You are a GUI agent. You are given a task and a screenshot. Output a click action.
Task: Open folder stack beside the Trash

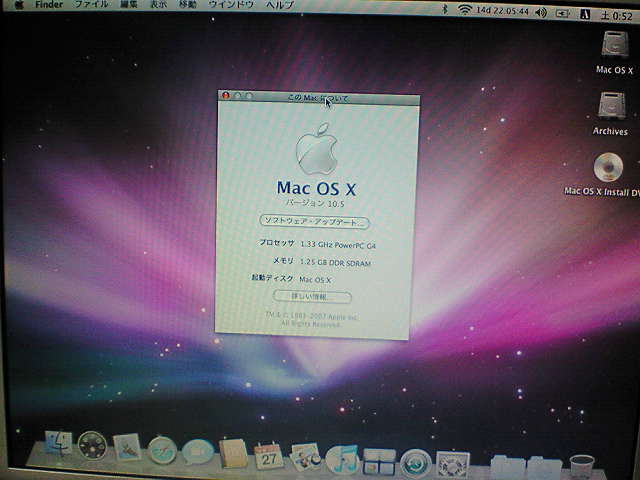pyautogui.click(x=544, y=469)
